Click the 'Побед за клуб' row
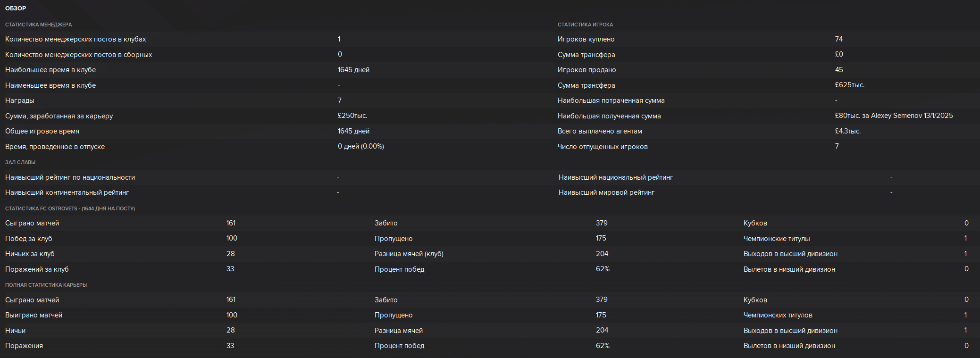 tap(184, 239)
